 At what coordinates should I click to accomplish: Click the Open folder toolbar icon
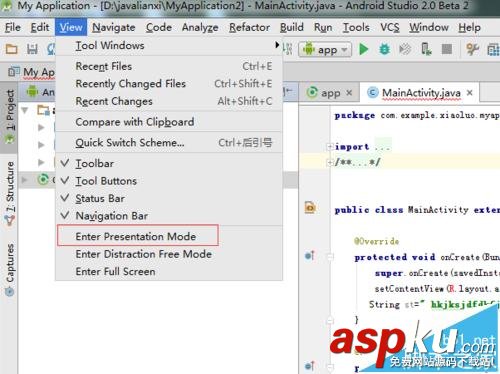[12, 49]
